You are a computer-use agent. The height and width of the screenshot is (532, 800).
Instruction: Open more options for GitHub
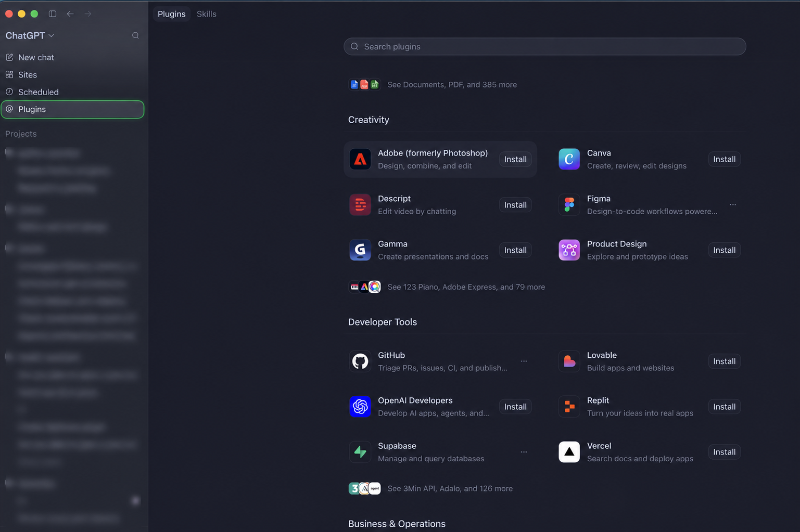[524, 361]
